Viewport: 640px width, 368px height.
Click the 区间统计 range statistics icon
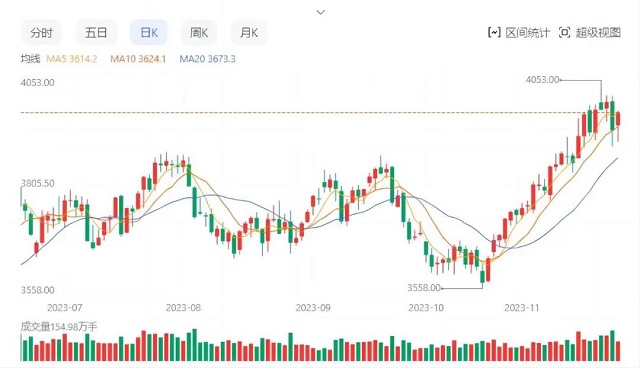494,32
